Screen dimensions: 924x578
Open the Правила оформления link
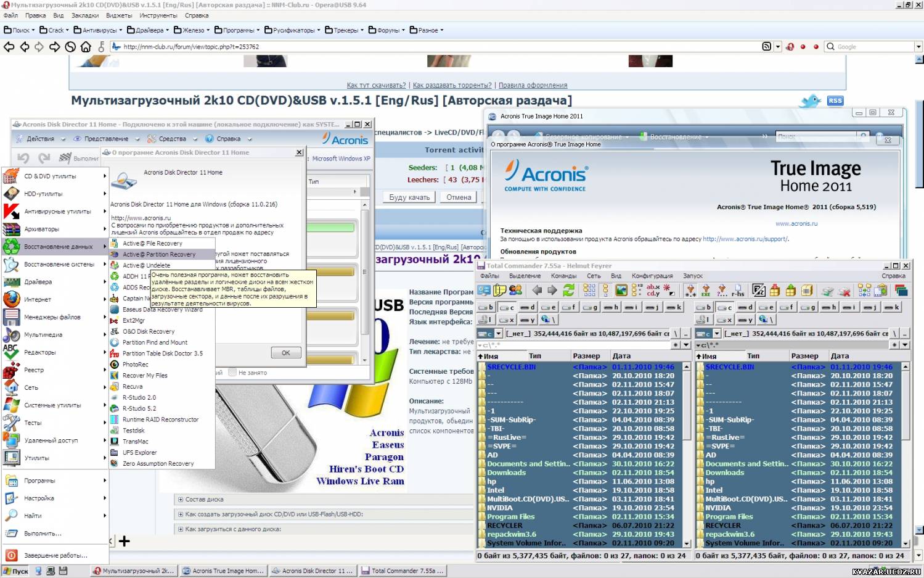click(x=533, y=85)
